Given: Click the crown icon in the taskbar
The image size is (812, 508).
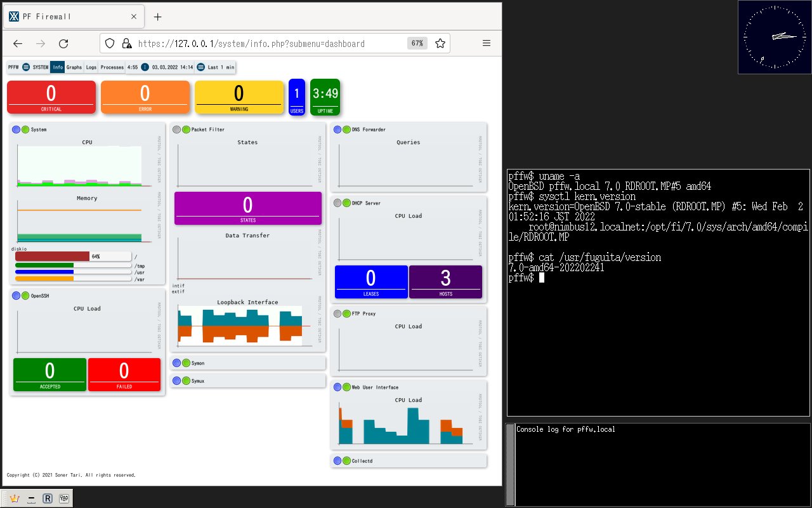Looking at the screenshot, I should point(15,498).
